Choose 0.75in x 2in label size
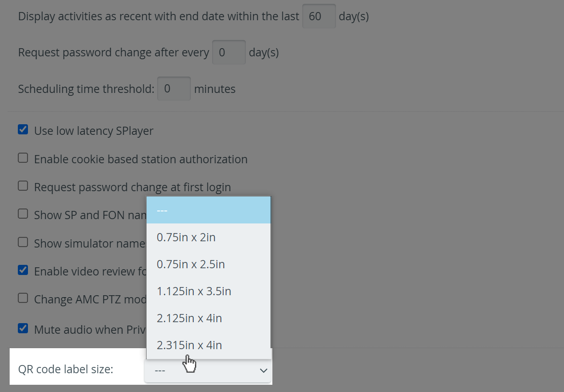Screen dimensions: 564x392 pos(209,237)
